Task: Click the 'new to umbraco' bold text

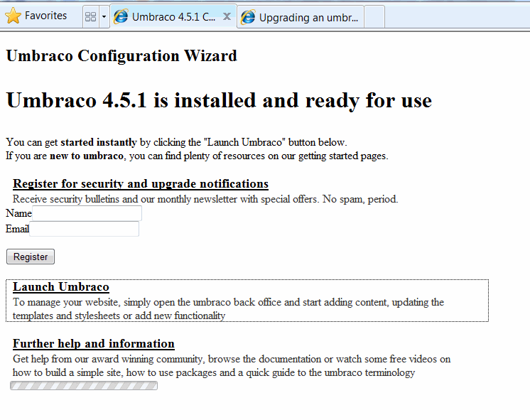Action: (87, 156)
